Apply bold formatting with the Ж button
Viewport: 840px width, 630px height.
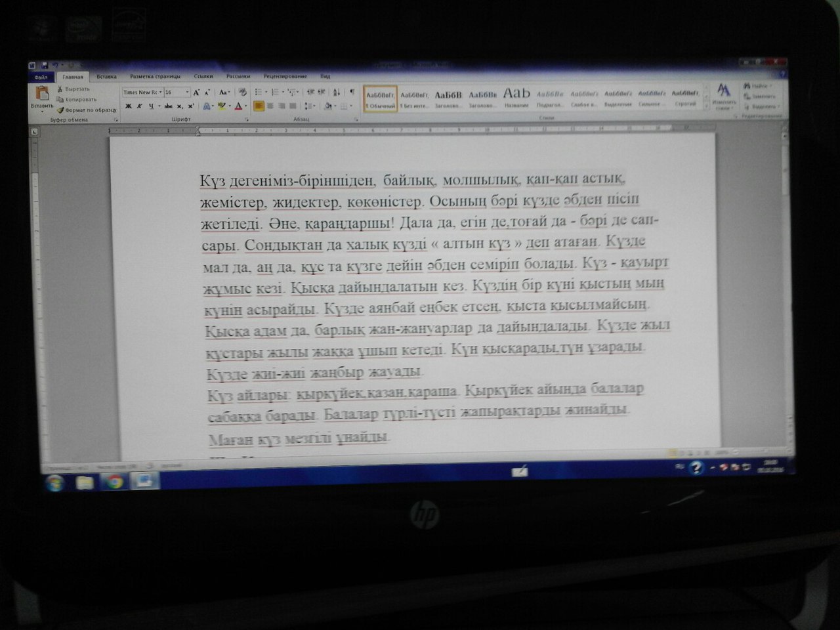pyautogui.click(x=129, y=106)
